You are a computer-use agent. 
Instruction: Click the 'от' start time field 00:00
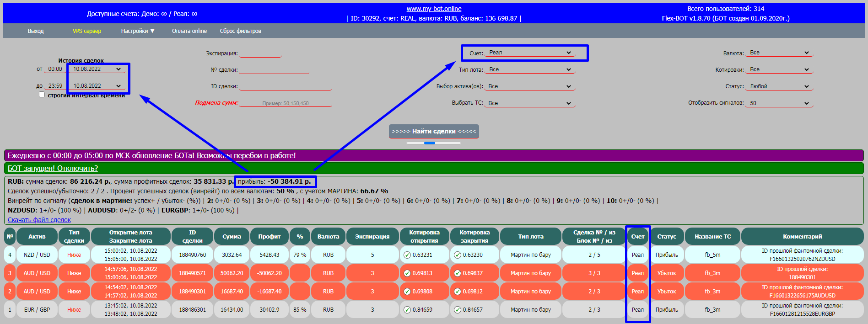coord(55,69)
